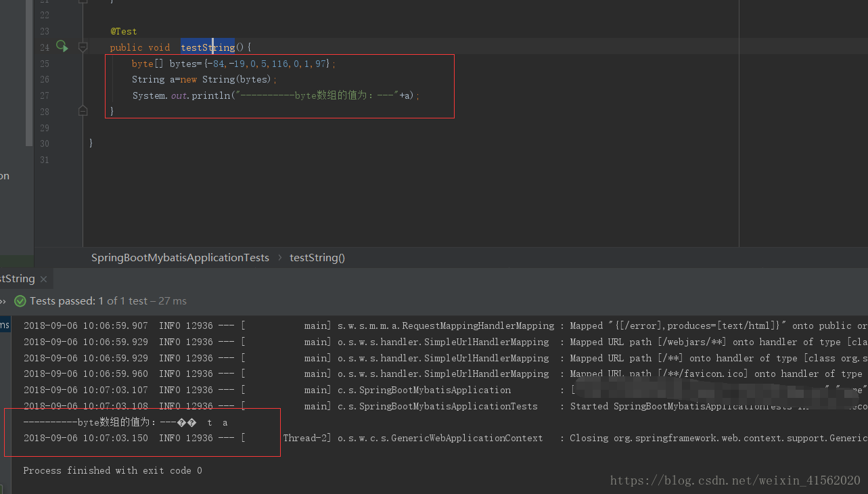The height and width of the screenshot is (494, 868).
Task: Open the testString() breadcrumb
Action: point(317,258)
